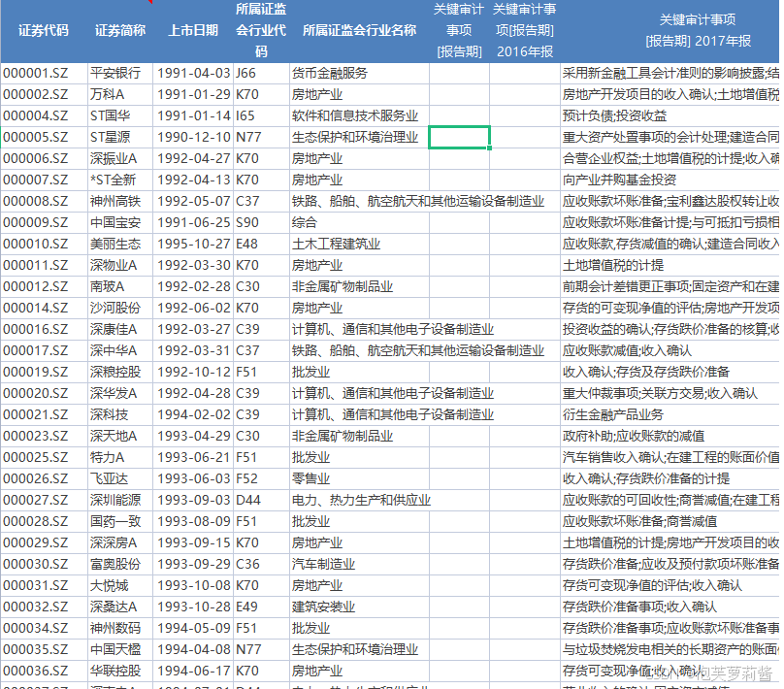Select the 存货可变现净值的评估;收入确认 cell
Screen dimensions: 784x689
[x=670, y=585]
